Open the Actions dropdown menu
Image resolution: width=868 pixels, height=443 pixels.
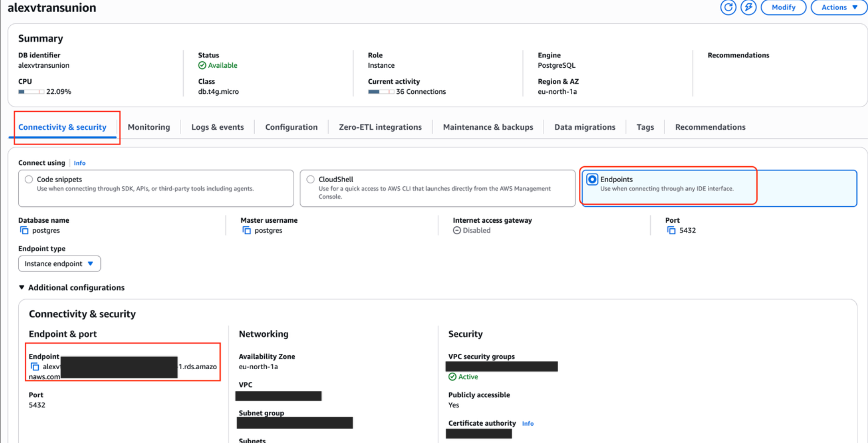pos(839,7)
